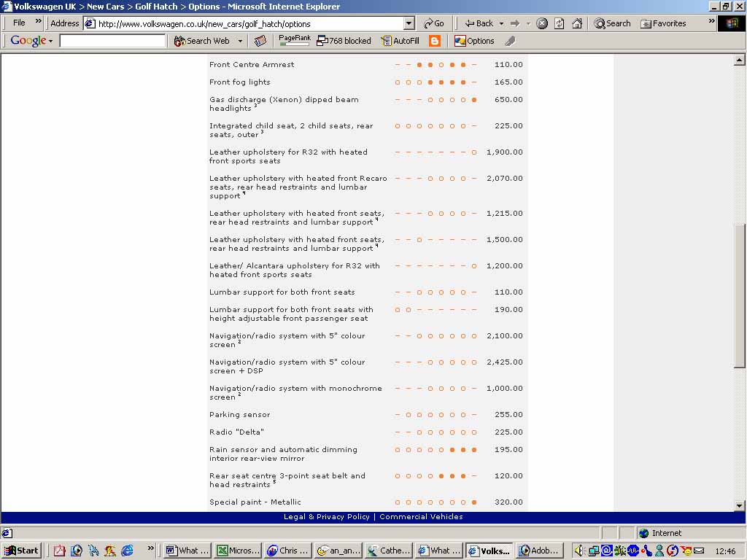This screenshot has height=560, width=747.
Task: Click the Go button next to address bar
Action: pos(433,23)
